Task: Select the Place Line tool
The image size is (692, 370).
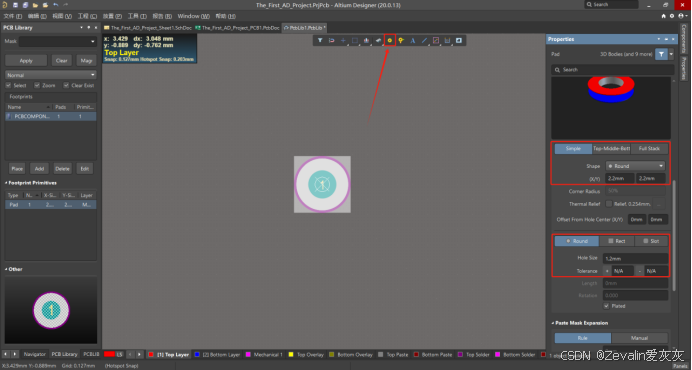Action: [424, 40]
